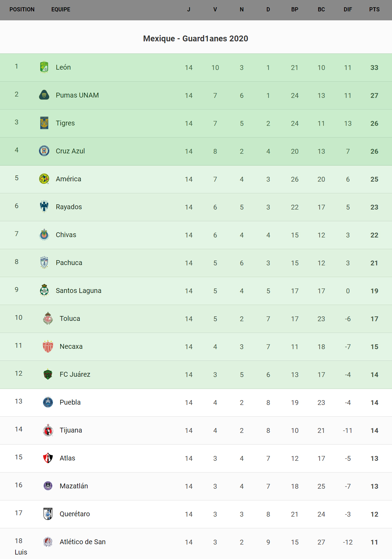392x559 pixels.
Task: Click the León club crest icon
Action: [x=44, y=67]
